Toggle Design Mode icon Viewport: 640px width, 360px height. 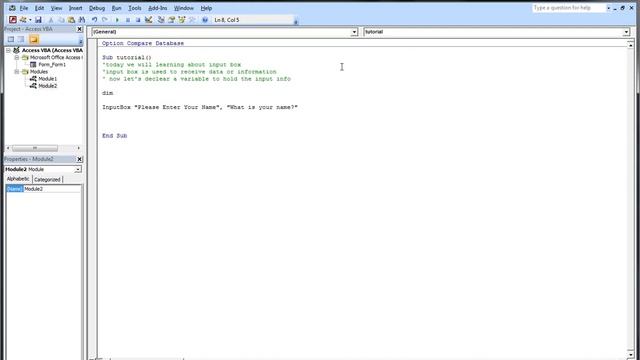coord(149,20)
